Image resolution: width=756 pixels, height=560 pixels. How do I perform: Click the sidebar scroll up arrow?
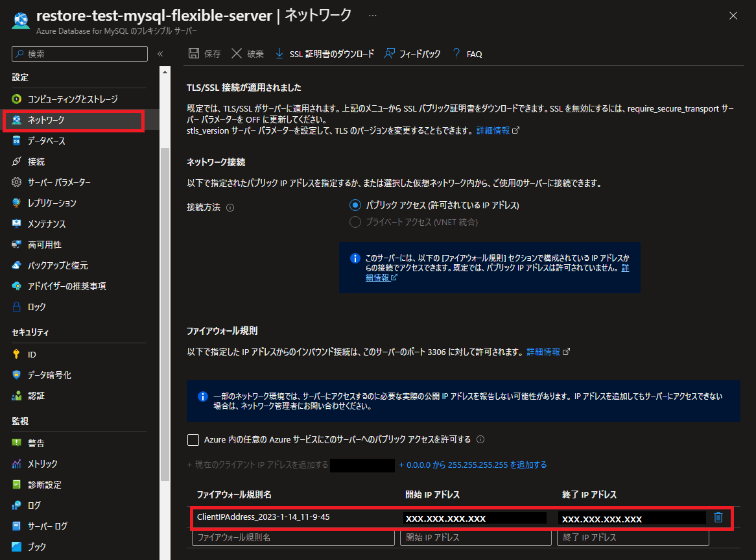[x=165, y=72]
